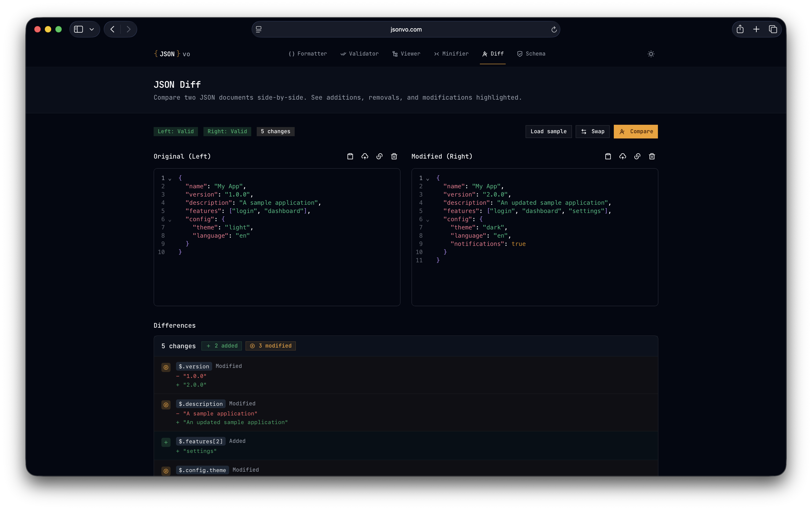Click the Load sample button

(548, 131)
